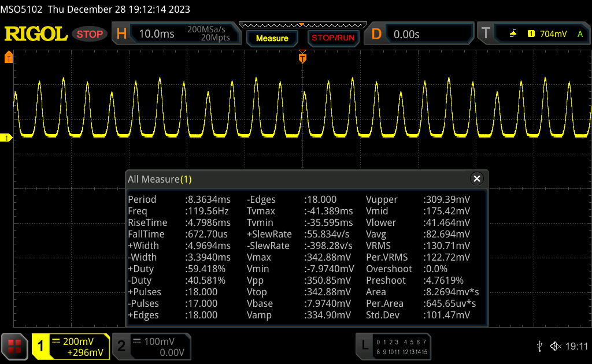
Task: Select the -Pulses 17.000 measurement
Action: [172, 303]
